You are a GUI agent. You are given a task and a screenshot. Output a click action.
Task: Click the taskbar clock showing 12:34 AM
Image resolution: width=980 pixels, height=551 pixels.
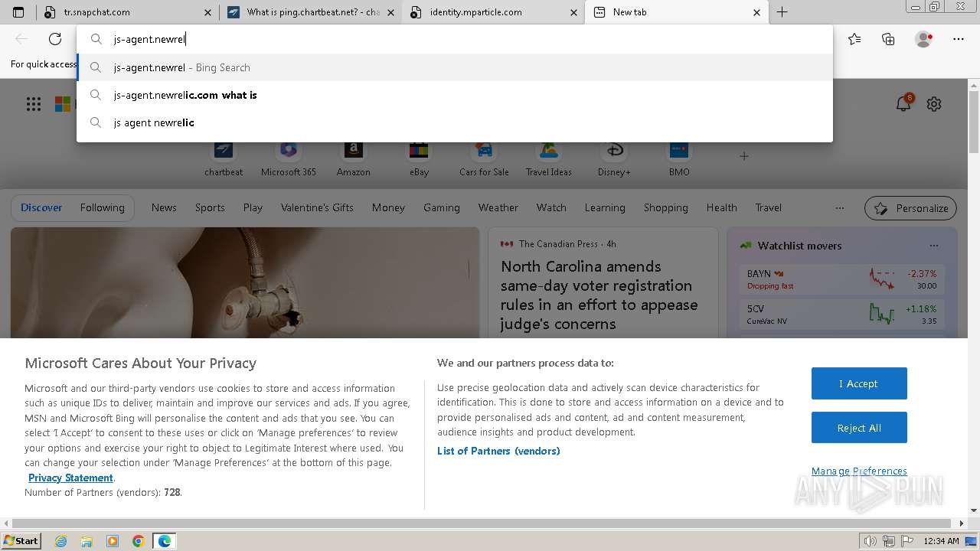tap(941, 541)
